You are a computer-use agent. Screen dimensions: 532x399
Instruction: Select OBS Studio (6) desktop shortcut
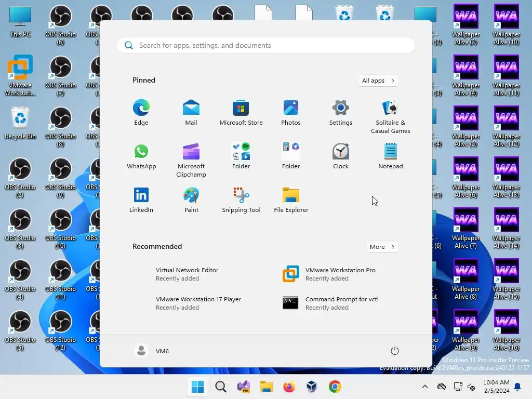60,25
